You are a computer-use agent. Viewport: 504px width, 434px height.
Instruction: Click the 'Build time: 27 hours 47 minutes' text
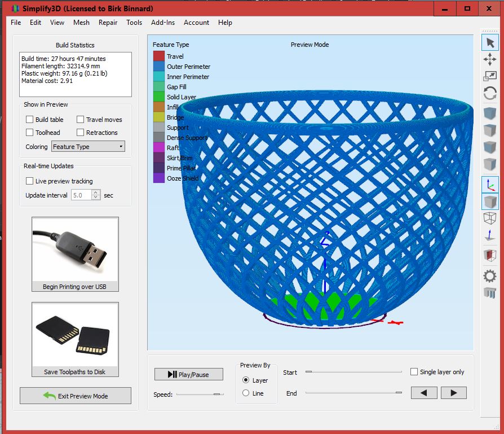pyautogui.click(x=64, y=59)
